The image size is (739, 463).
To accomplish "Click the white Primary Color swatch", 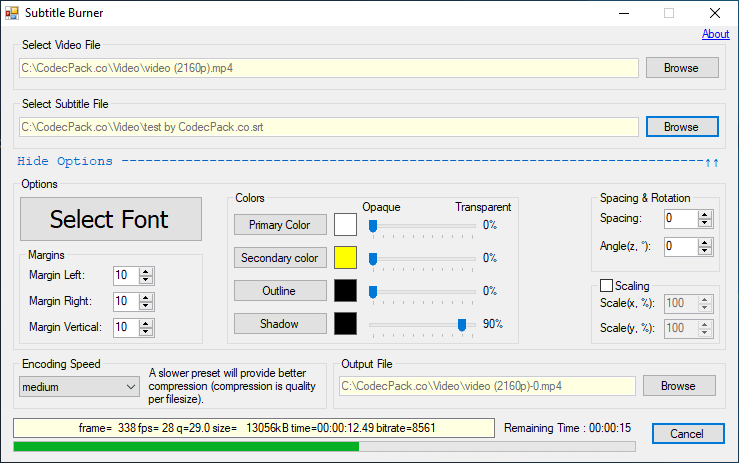I will pos(346,225).
